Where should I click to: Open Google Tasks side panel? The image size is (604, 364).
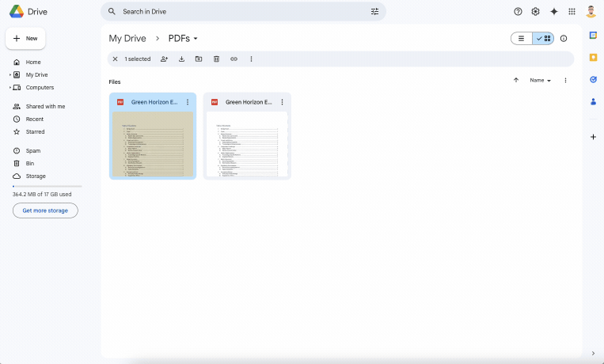[x=593, y=79]
